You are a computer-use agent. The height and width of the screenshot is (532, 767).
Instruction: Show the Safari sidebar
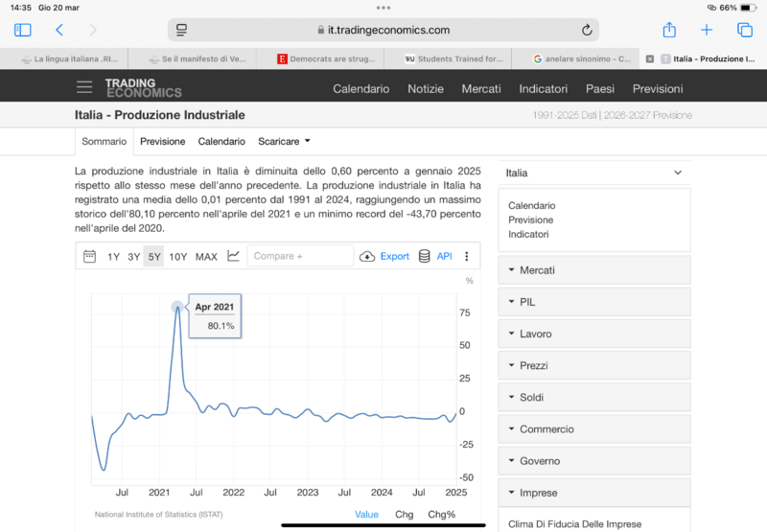pyautogui.click(x=23, y=31)
